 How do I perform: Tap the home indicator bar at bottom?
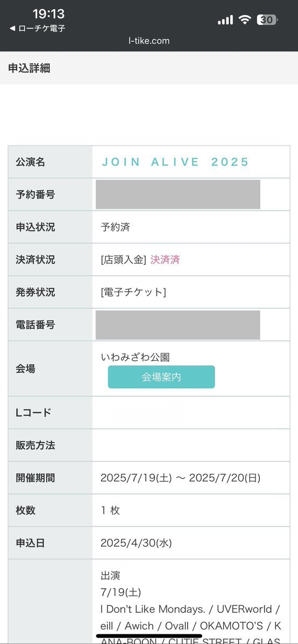tap(149, 636)
